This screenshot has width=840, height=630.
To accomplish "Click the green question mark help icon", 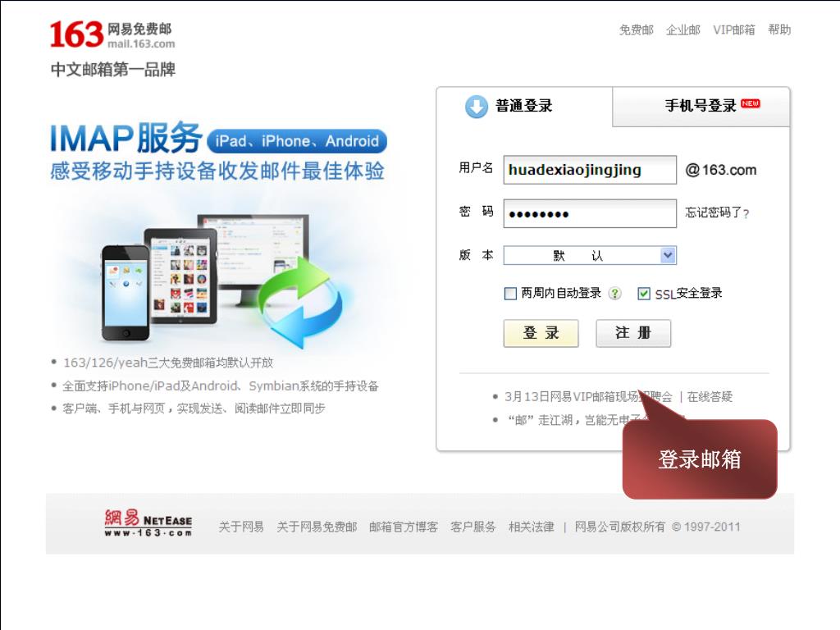I will tap(615, 293).
